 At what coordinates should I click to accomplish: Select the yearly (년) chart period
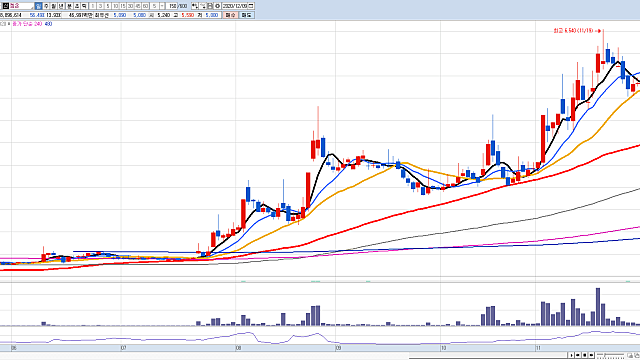coord(61,6)
